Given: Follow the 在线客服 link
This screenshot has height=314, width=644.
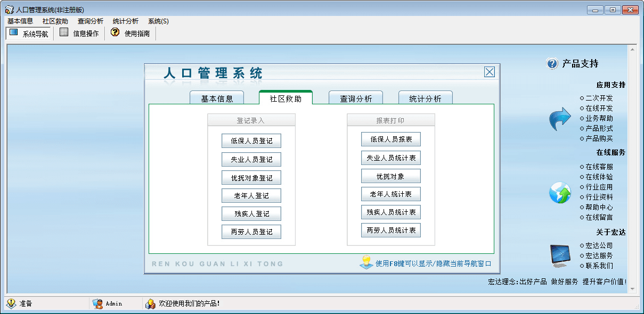Looking at the screenshot, I should 599,167.
